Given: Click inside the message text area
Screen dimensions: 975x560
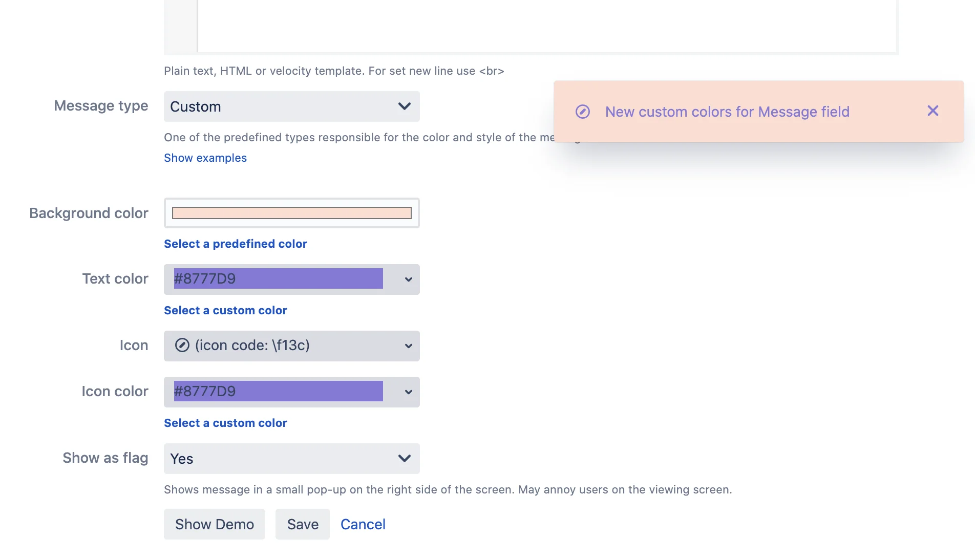Looking at the screenshot, I should click(547, 26).
